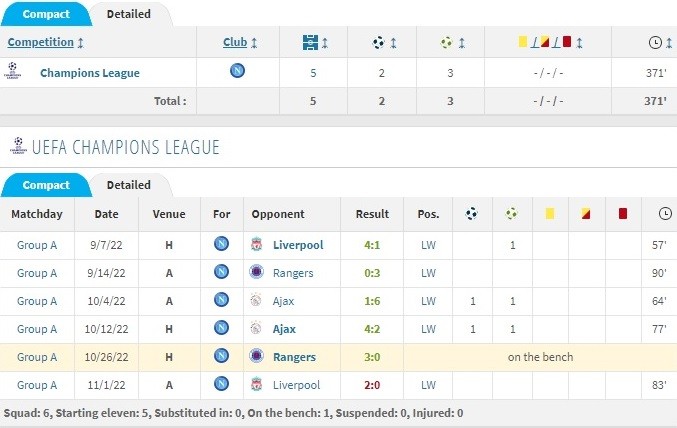Sort by cards column arrow in summary table
The image size is (677, 428).
(x=579, y=42)
